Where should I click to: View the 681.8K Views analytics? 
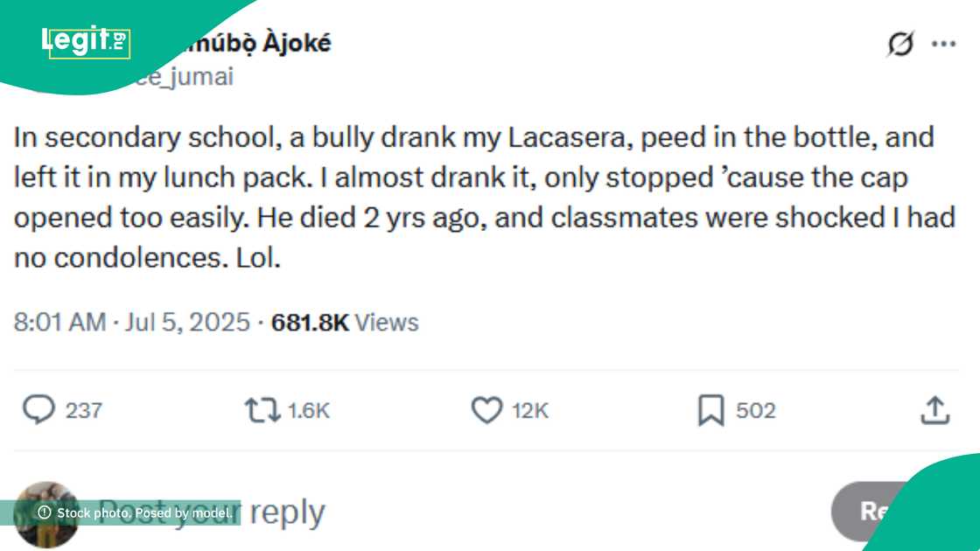pos(345,323)
